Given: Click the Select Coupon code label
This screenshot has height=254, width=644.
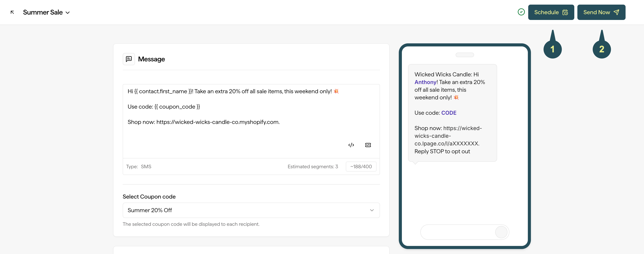Looking at the screenshot, I should 149,197.
